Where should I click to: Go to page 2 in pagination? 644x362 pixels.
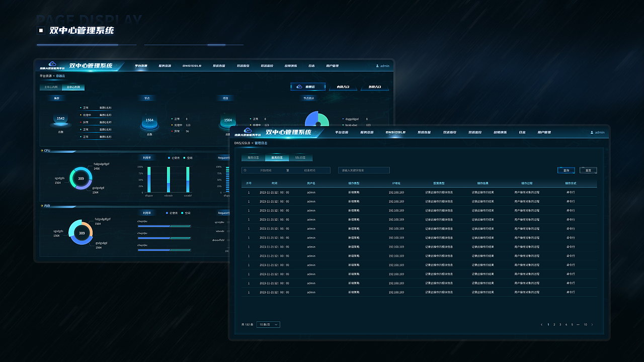[x=554, y=324]
